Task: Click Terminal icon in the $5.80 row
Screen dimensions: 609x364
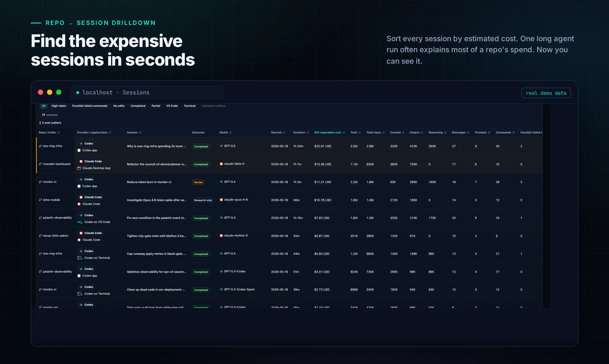Action: [x=80, y=258]
